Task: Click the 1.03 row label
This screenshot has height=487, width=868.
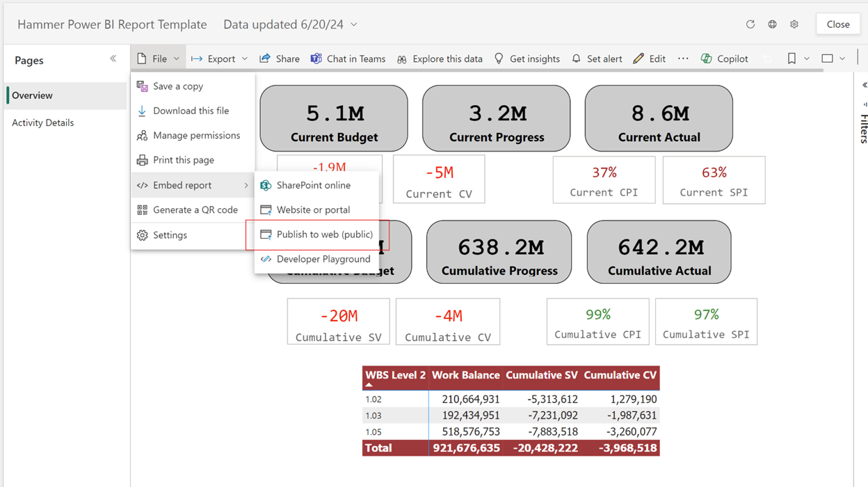Action: pyautogui.click(x=373, y=415)
